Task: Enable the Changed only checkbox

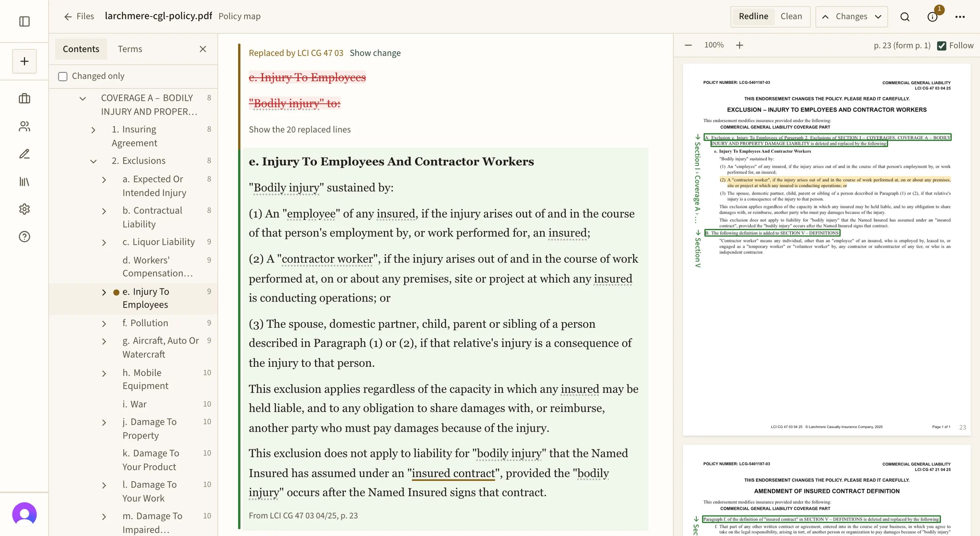Action: (63, 76)
